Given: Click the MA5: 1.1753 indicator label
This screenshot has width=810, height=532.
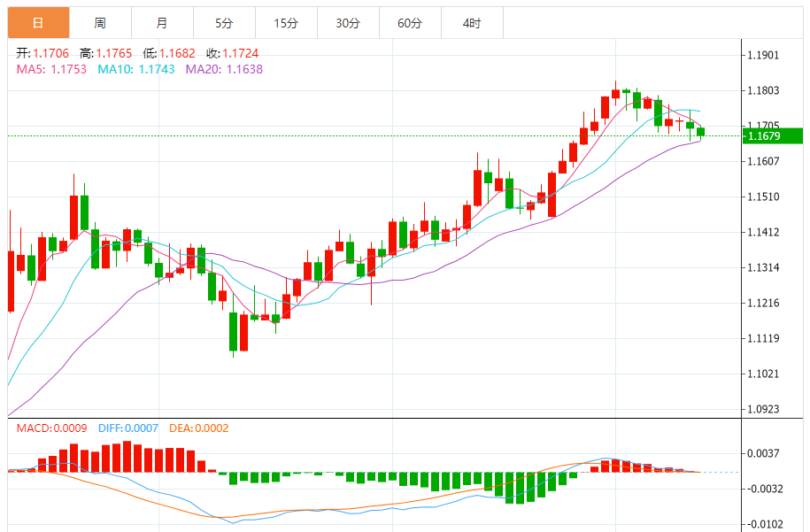Looking at the screenshot, I should coord(51,69).
